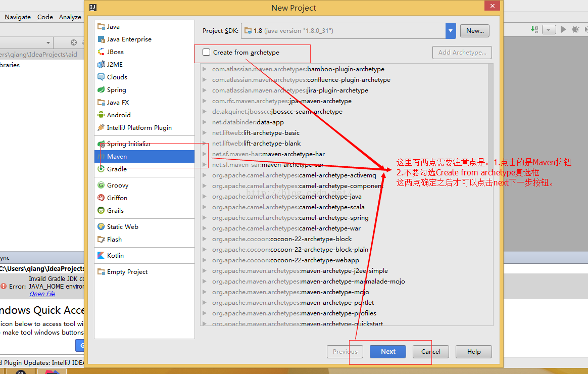Open the run configuration dropdown in toolbar
588x374 pixels.
pos(549,30)
